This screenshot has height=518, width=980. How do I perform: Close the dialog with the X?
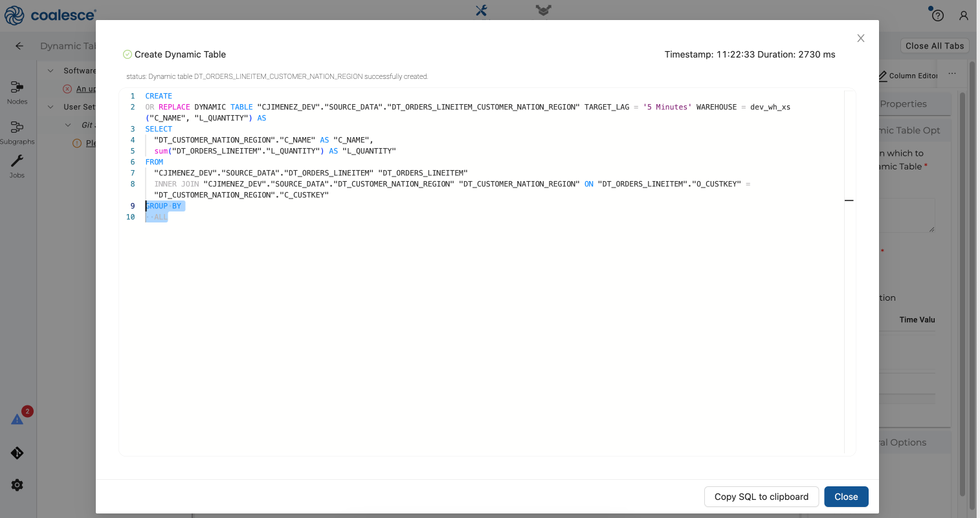coord(860,38)
